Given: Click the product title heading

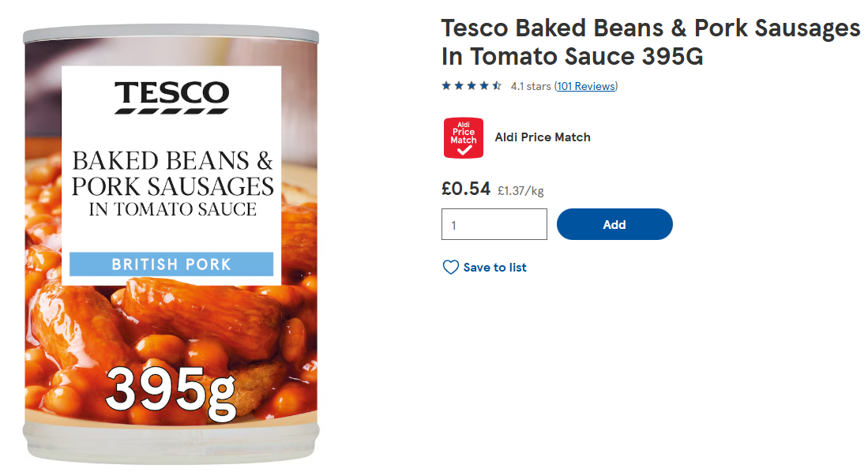Looking at the screenshot, I should pyautogui.click(x=650, y=43).
